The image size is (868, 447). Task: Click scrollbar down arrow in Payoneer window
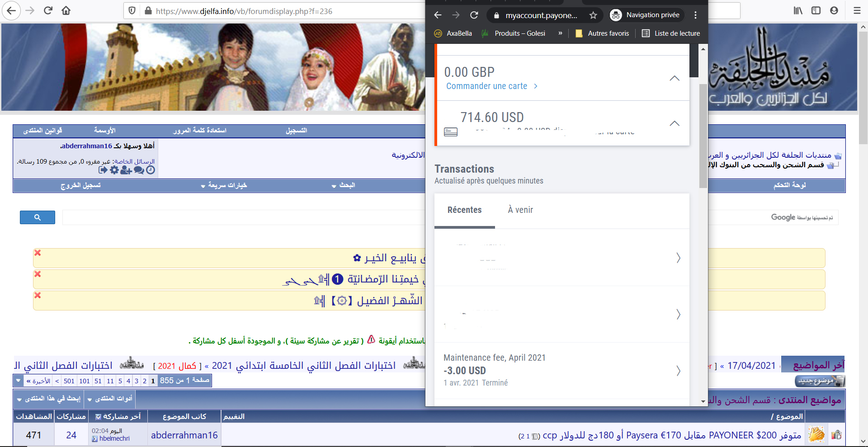coord(703,401)
